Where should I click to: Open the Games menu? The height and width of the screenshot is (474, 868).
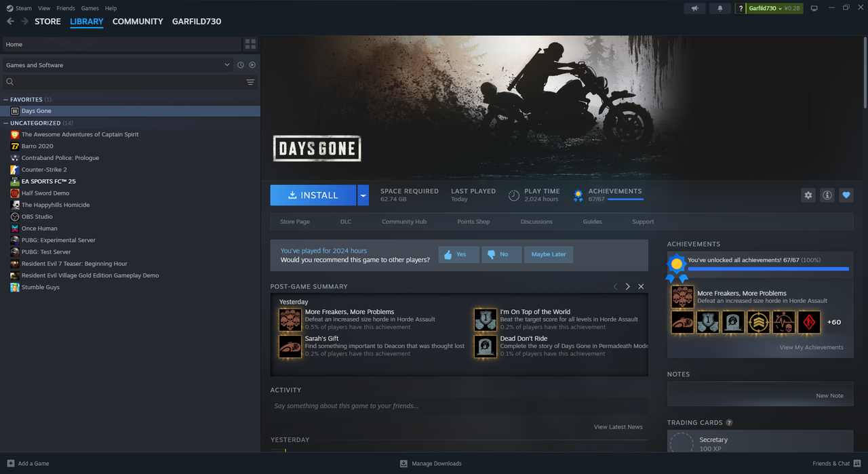(x=90, y=8)
